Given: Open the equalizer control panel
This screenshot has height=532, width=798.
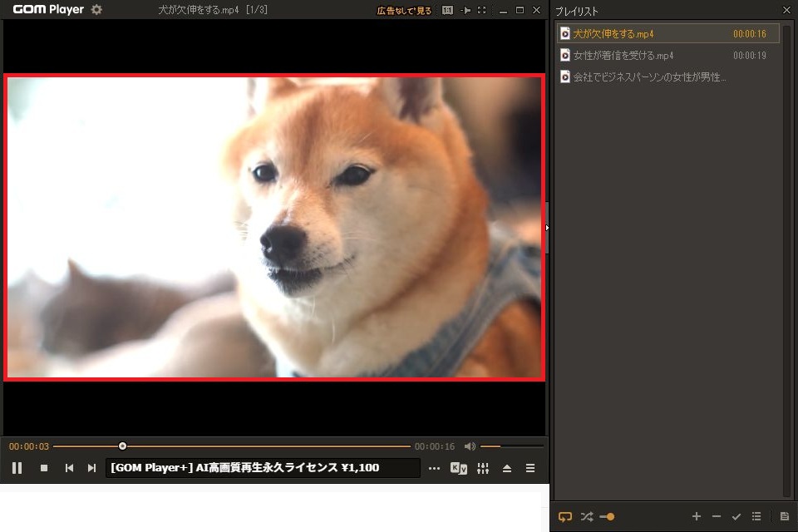Looking at the screenshot, I should (x=483, y=468).
